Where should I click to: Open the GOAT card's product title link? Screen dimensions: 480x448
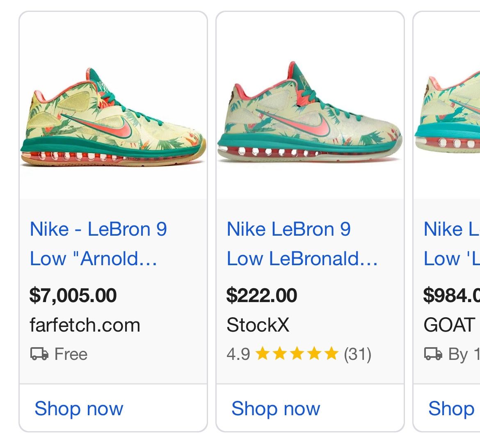click(451, 243)
